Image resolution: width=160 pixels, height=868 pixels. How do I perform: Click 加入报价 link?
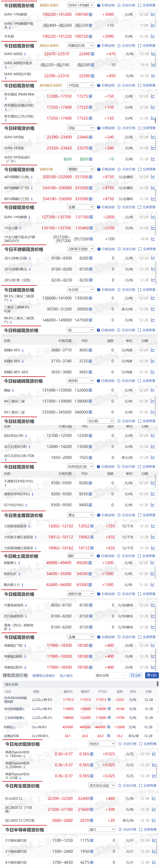[66, 676]
